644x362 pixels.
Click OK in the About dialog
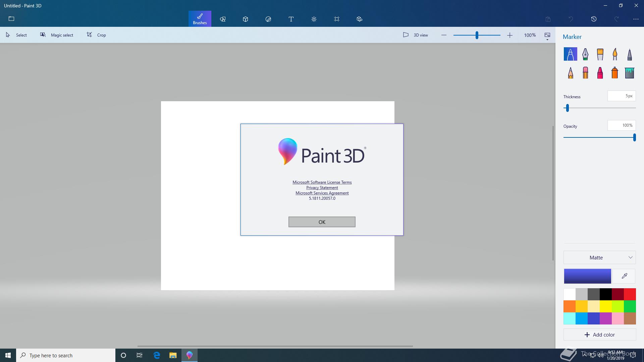(x=322, y=222)
